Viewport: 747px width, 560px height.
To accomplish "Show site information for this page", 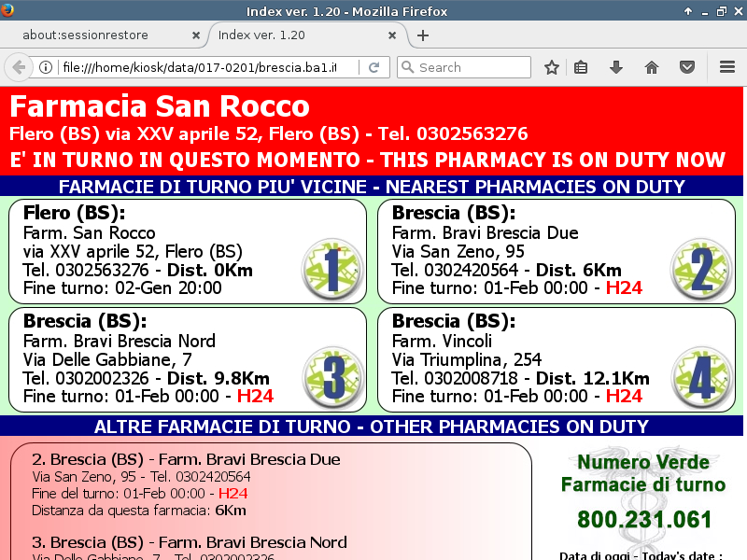I will click(x=45, y=67).
